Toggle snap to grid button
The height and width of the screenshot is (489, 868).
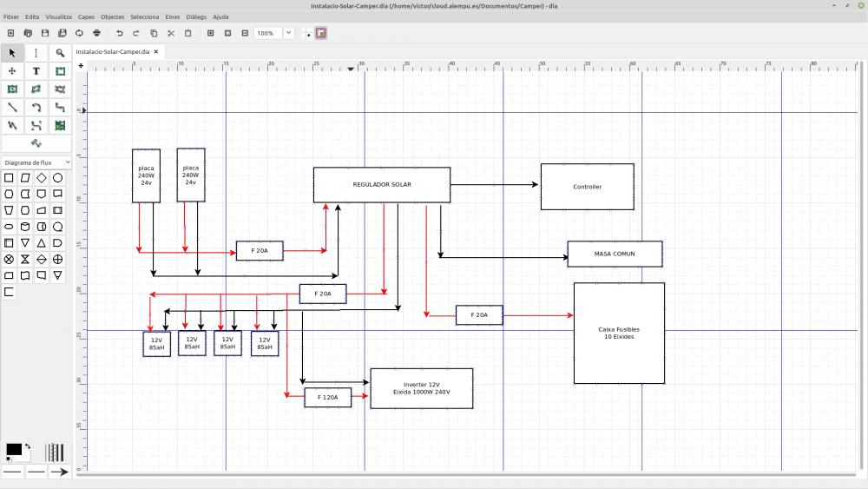308,33
